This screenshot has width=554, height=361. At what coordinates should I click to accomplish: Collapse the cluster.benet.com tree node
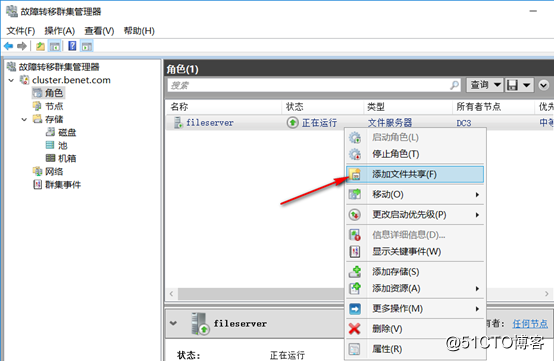pos(11,80)
